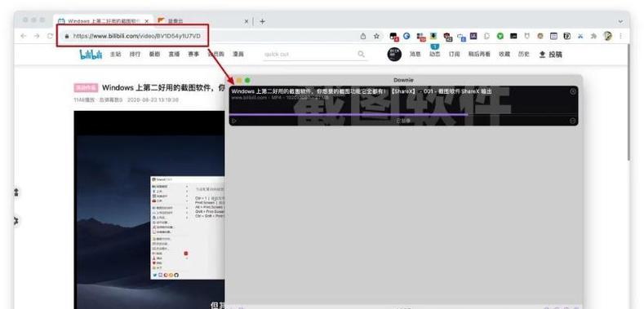The image size is (644, 309).
Task: Open Chrome three-dot menu
Action: coord(620,36)
